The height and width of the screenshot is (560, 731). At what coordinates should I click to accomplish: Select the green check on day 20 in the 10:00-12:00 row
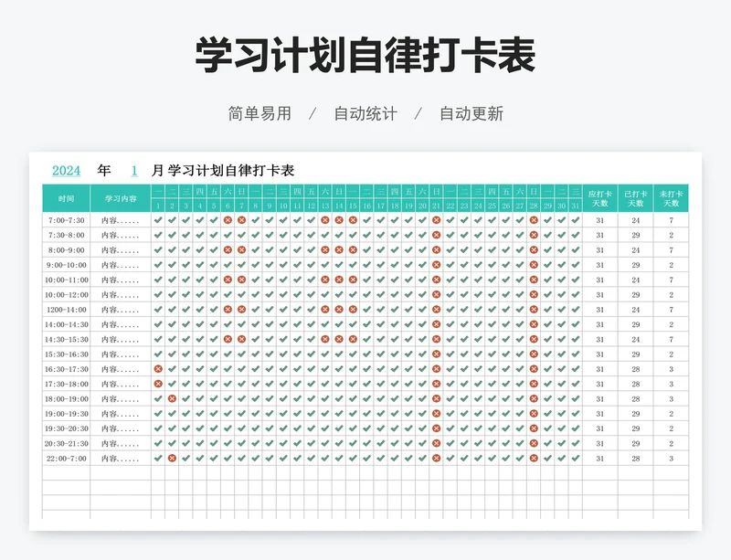(422, 295)
